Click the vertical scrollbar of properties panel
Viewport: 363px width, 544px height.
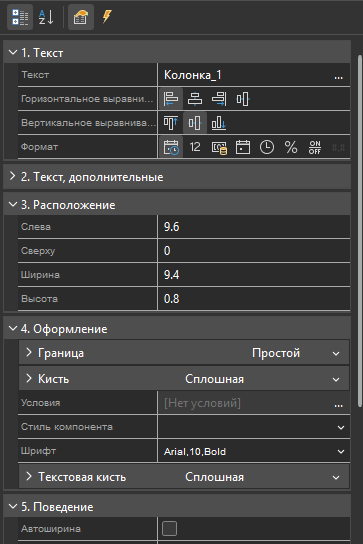[x=360, y=231]
